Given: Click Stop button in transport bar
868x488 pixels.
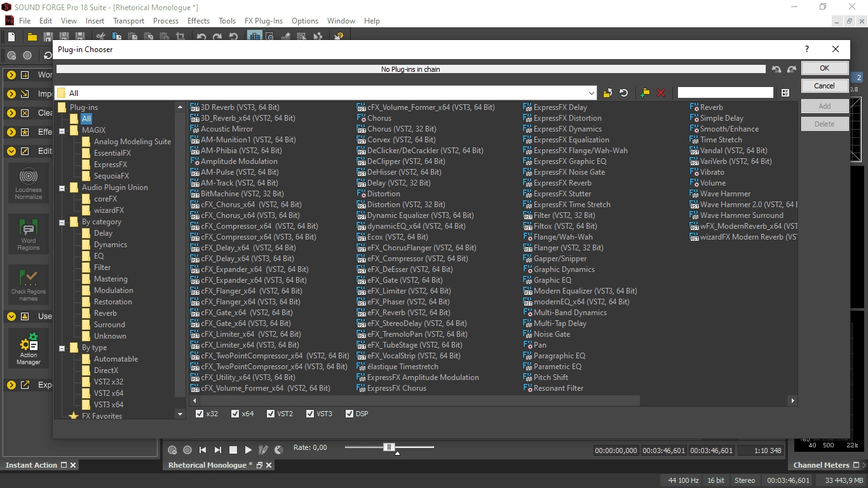Looking at the screenshot, I should 233,450.
